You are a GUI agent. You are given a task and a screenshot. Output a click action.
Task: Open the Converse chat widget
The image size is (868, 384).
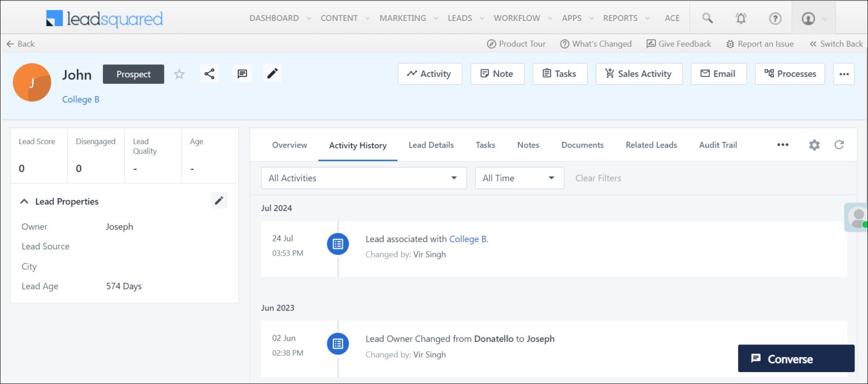796,358
